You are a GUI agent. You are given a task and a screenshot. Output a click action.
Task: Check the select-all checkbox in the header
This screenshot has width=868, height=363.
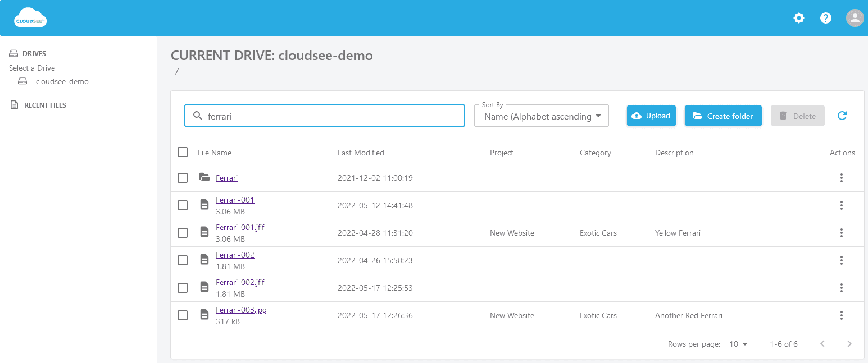coord(182,152)
